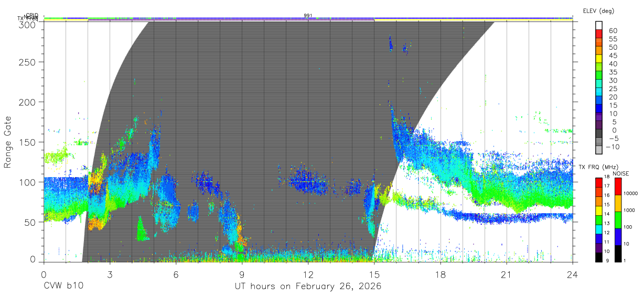This screenshot has height=297, width=644.
Task: Click the 'CVW b10' radar beam label
Action: (63, 287)
